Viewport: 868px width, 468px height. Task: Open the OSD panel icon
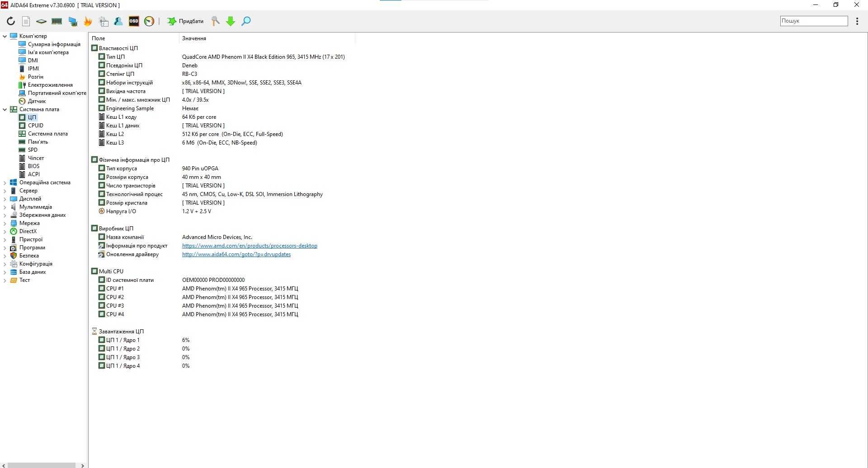[134, 21]
